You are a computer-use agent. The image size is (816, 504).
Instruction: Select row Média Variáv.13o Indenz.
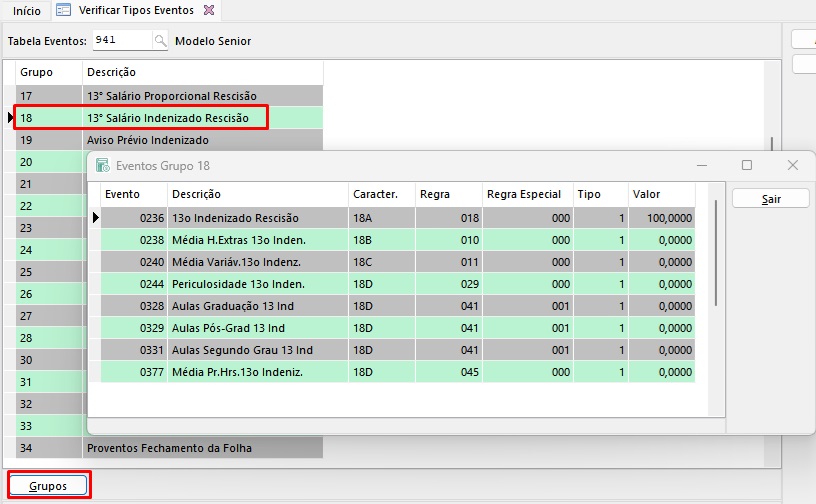coord(398,262)
